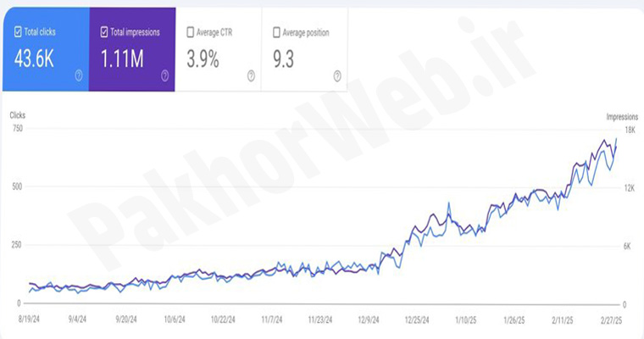
Task: Open help icon in Average CTR card
Action: tap(251, 75)
